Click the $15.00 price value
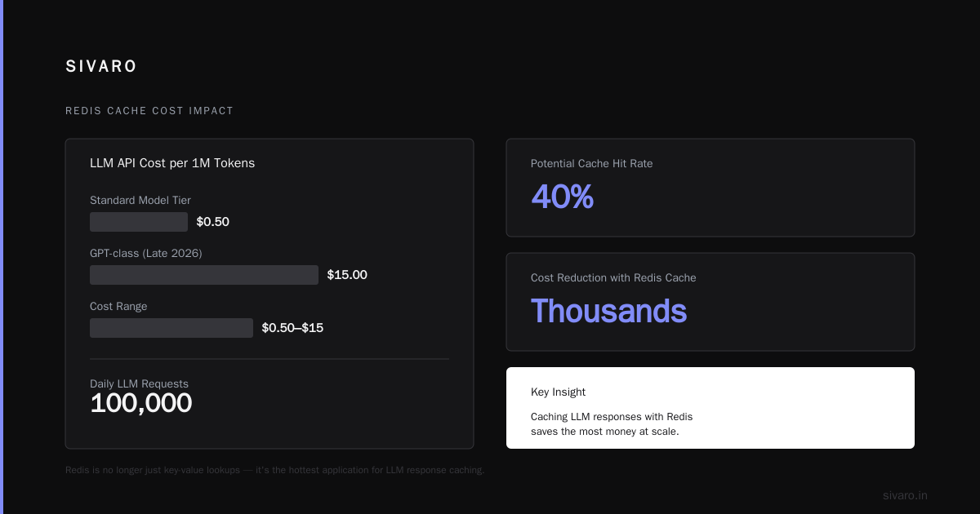 point(347,275)
